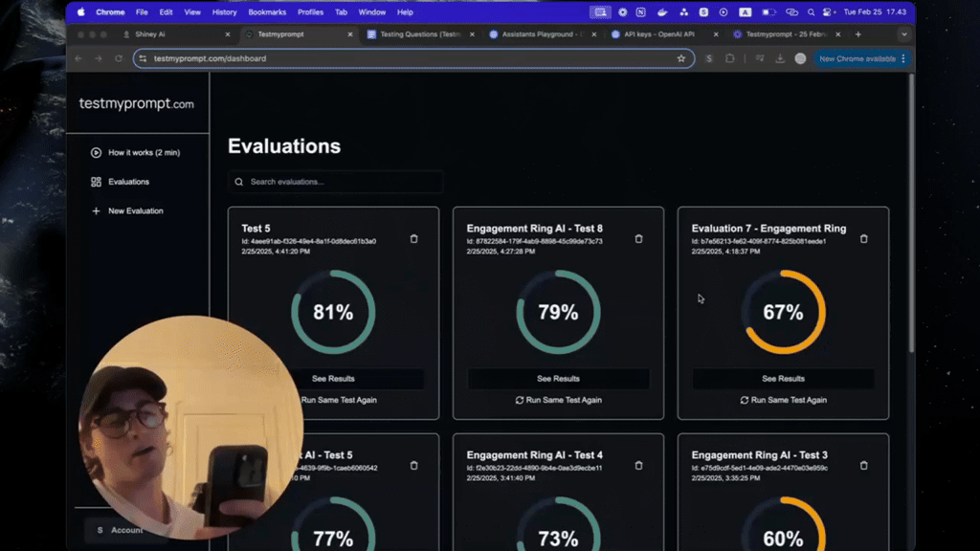Click the Search evaluations input field

[x=336, y=182]
